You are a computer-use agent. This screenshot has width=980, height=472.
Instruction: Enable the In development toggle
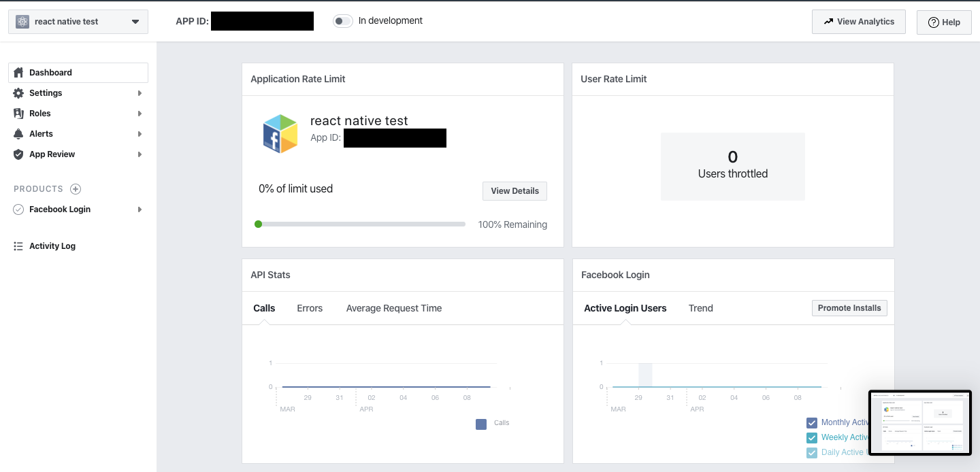tap(342, 20)
